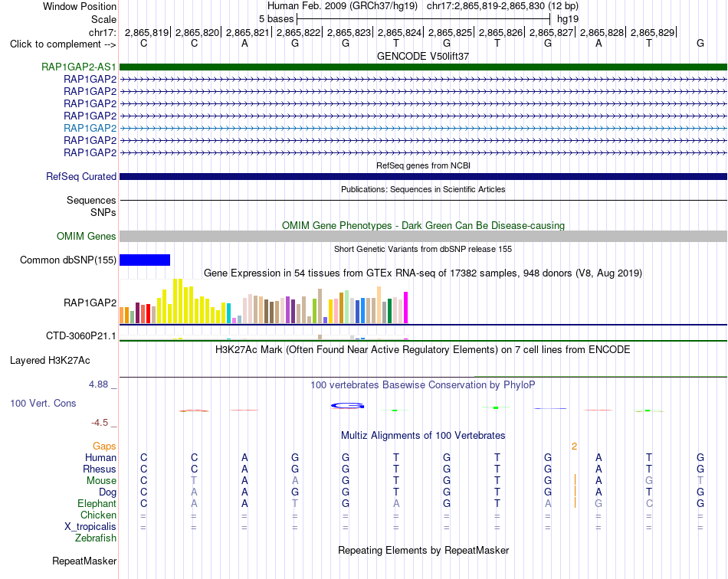The width and height of the screenshot is (728, 579).
Task: Click position label 2,865,826
Action: tap(500, 33)
